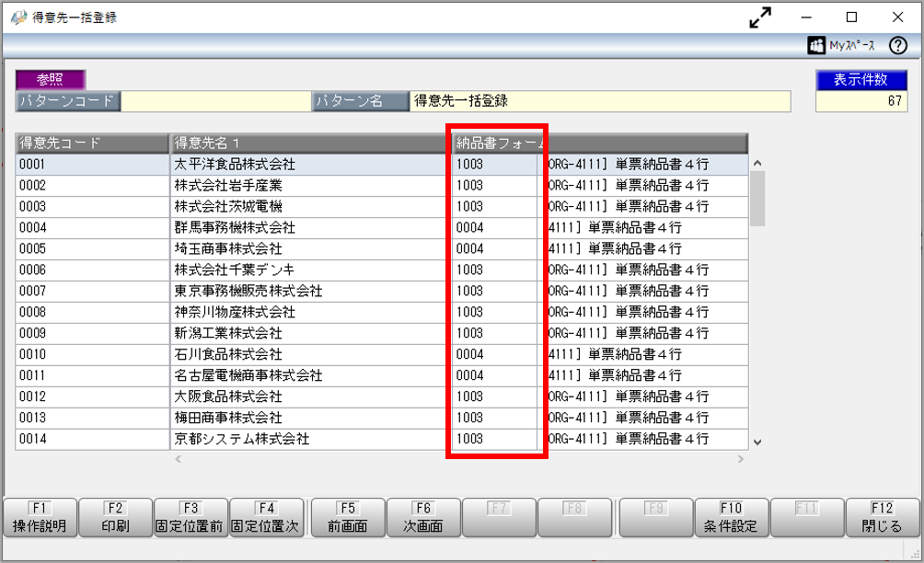Click 単票納品書4行 text in row 0005
Viewport: 924px width, 563px height.
pos(635,249)
